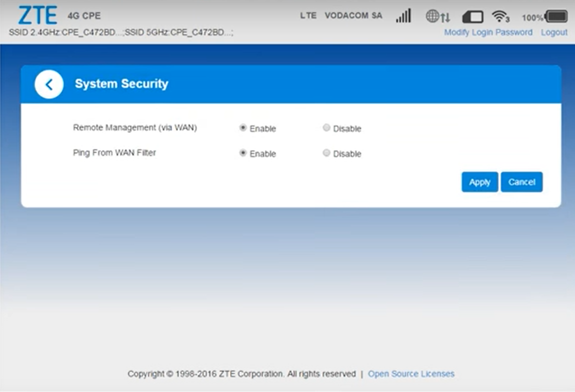Cancel the System Security changes
The width and height of the screenshot is (575, 392).
coord(521,182)
